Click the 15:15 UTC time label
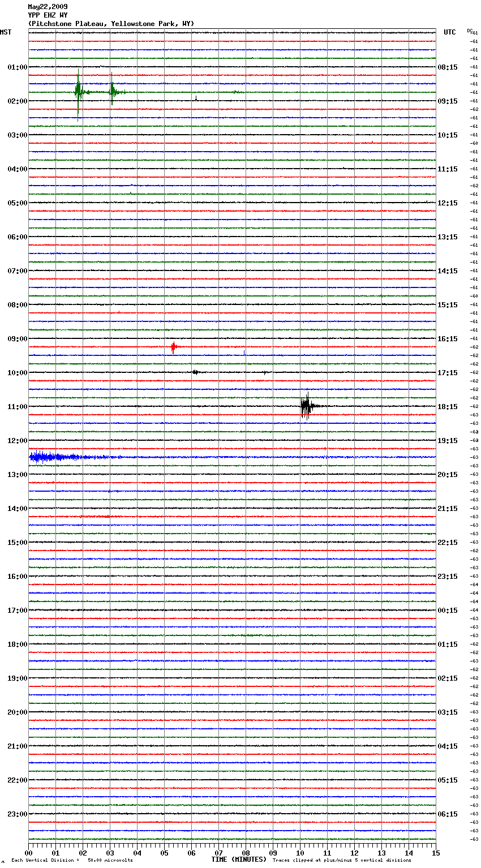 coord(448,305)
